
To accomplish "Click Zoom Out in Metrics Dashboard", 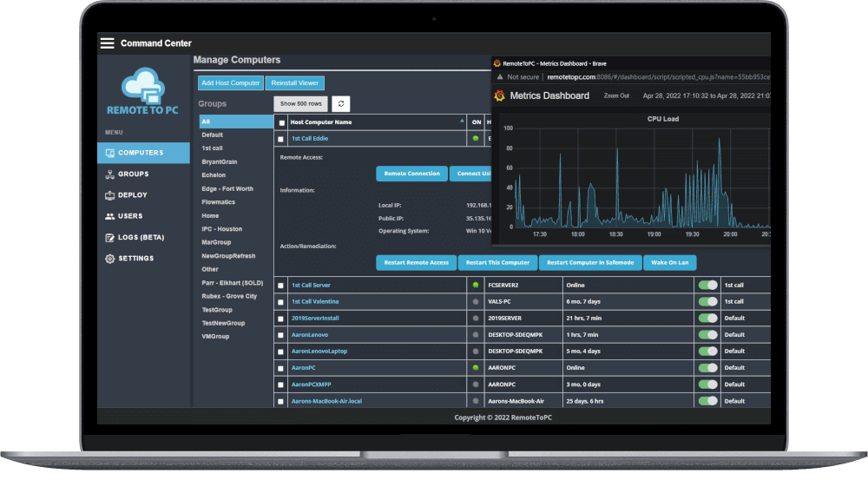I will [x=616, y=95].
